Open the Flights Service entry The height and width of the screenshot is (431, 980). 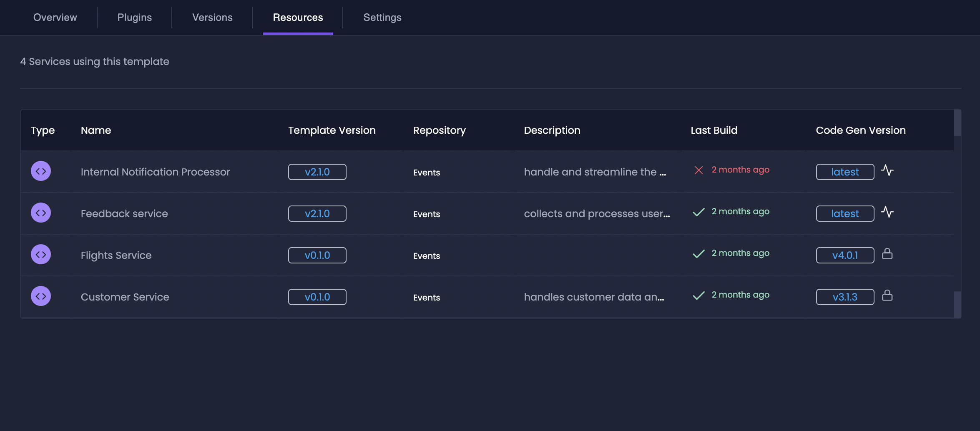[x=116, y=256]
